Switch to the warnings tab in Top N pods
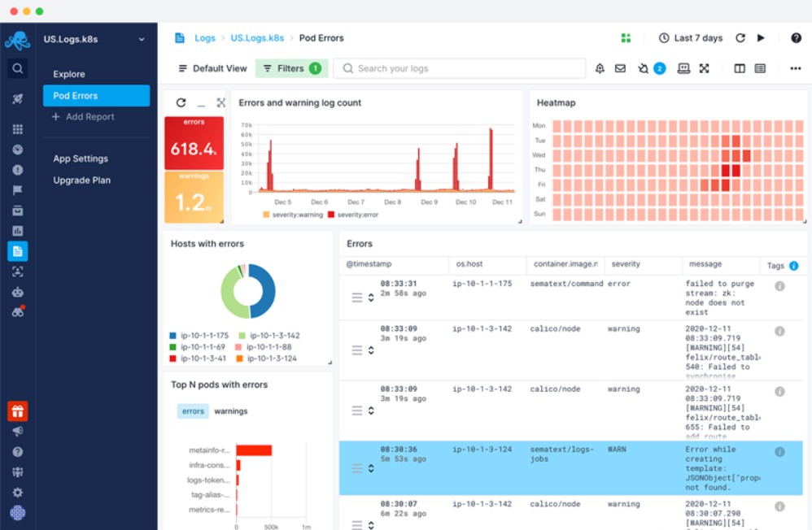 [x=232, y=411]
